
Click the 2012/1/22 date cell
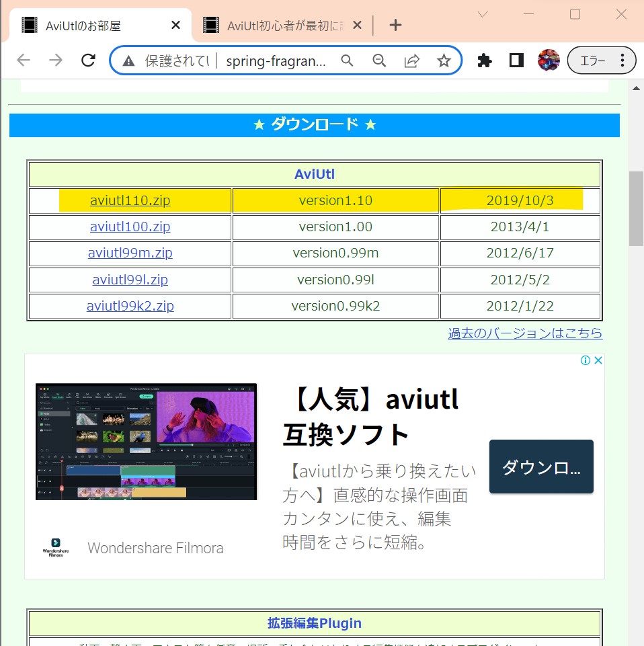520,306
